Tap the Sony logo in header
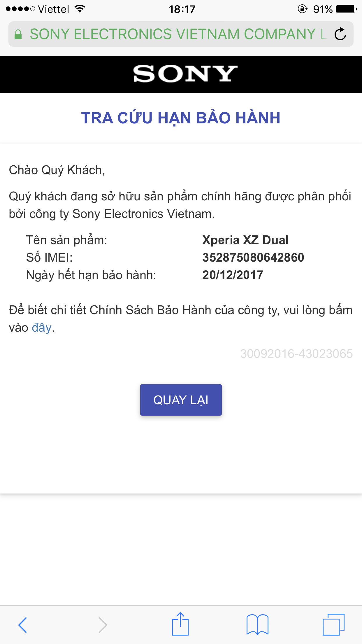This screenshot has height=644, width=362. 185,74
